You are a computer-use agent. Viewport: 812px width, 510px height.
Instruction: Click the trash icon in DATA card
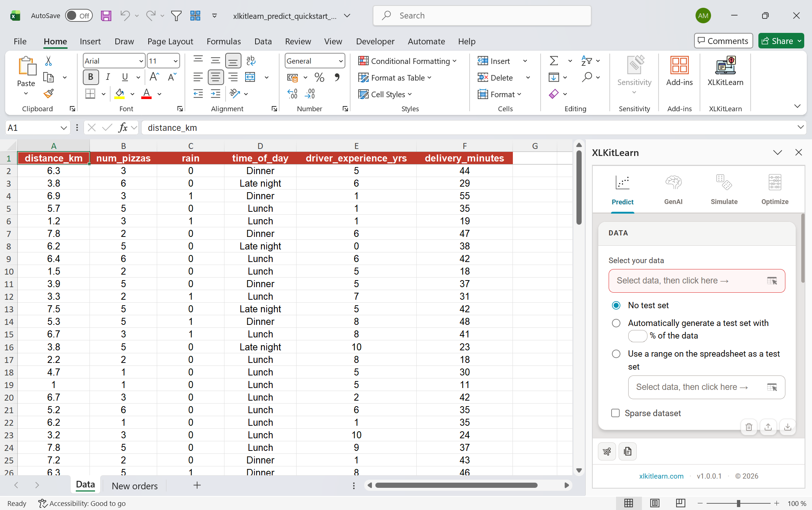tap(749, 427)
